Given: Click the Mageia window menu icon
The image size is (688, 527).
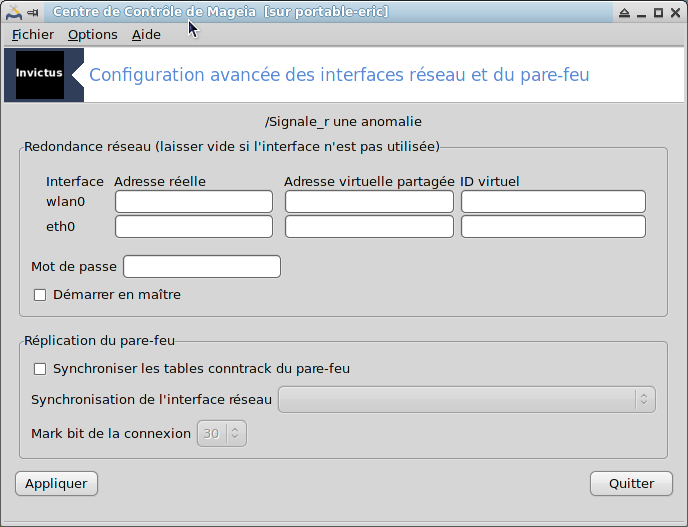Looking at the screenshot, I should [x=14, y=12].
